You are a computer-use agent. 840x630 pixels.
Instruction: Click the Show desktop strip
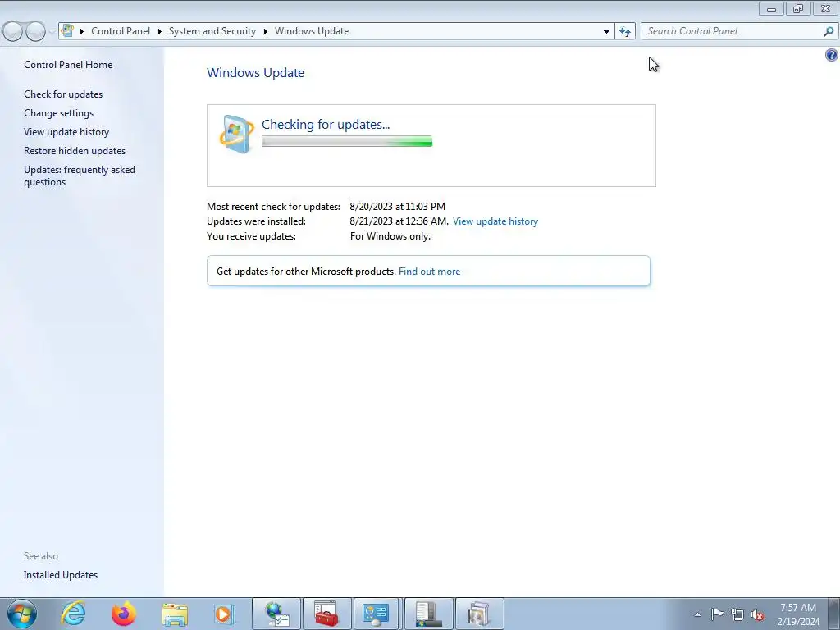tap(835, 614)
